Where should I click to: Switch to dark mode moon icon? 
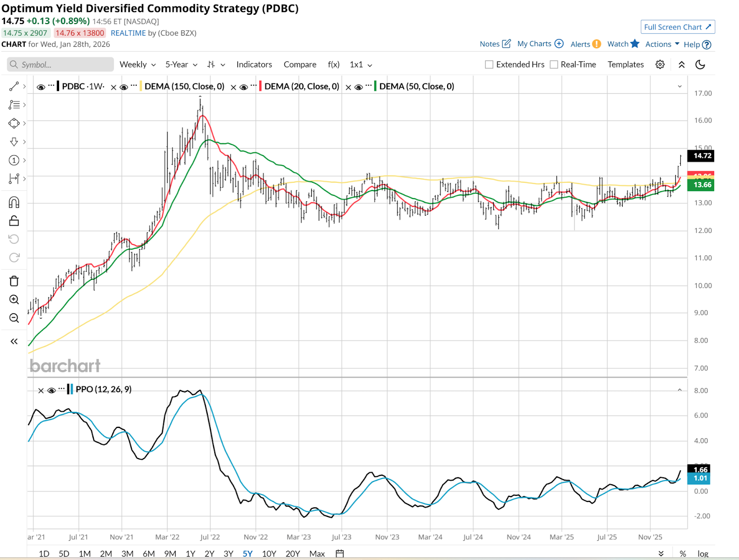[700, 65]
